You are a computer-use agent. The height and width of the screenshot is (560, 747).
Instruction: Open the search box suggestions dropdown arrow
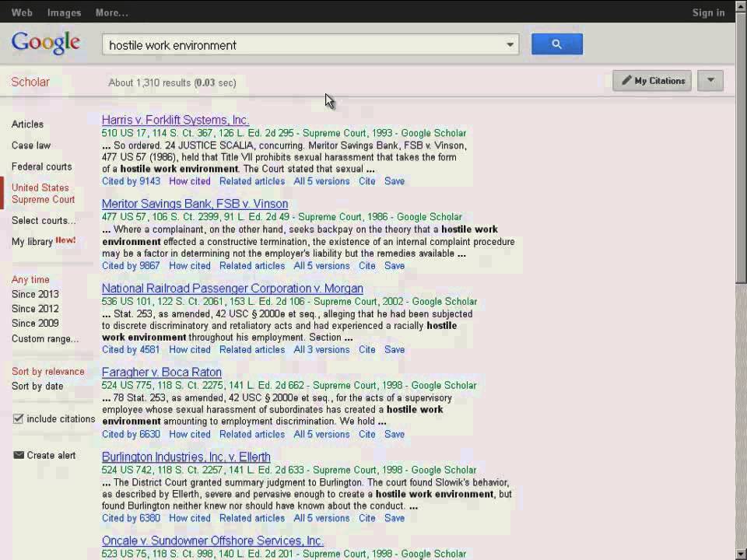510,45
